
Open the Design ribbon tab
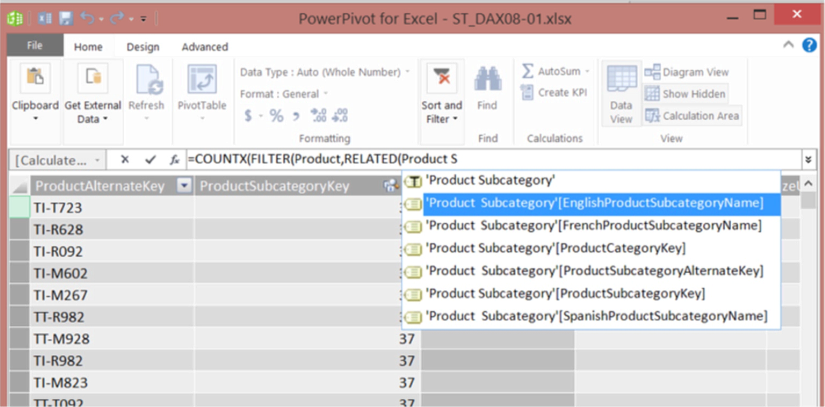142,47
